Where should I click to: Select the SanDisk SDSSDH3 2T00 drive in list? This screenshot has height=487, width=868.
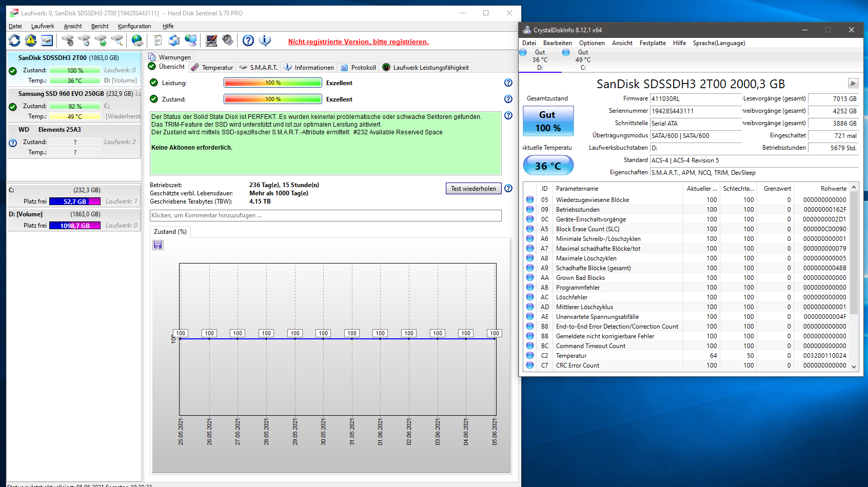pyautogui.click(x=74, y=69)
